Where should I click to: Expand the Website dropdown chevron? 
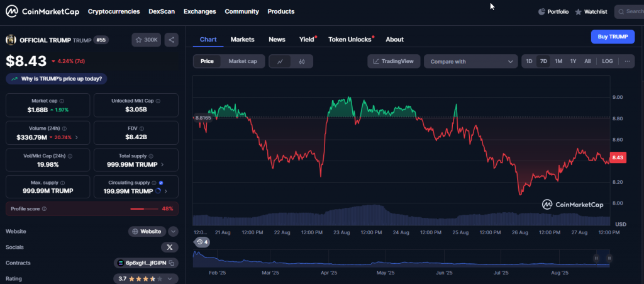(174, 231)
